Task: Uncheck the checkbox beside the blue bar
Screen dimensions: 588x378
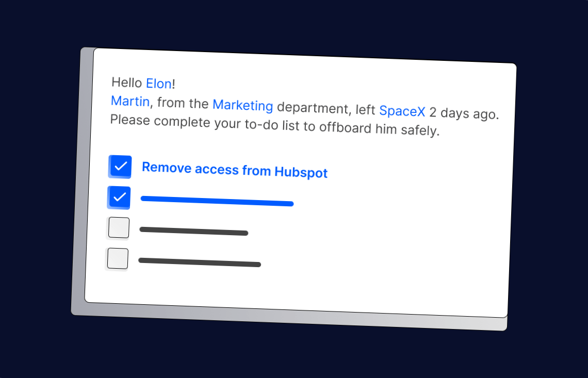Action: click(x=119, y=198)
